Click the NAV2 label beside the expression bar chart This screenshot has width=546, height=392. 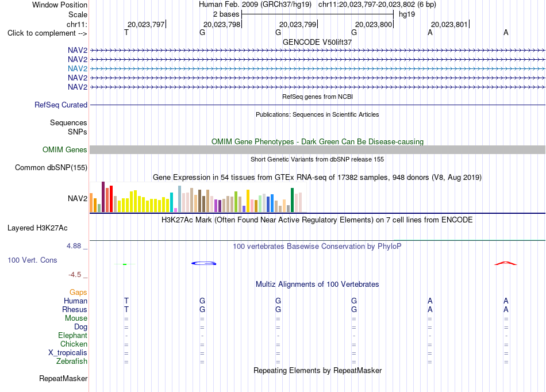coord(78,198)
